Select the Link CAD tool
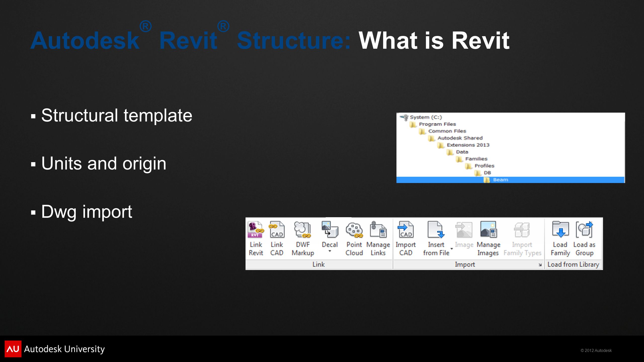Screen dimensions: 644x362 pyautogui.click(x=277, y=238)
